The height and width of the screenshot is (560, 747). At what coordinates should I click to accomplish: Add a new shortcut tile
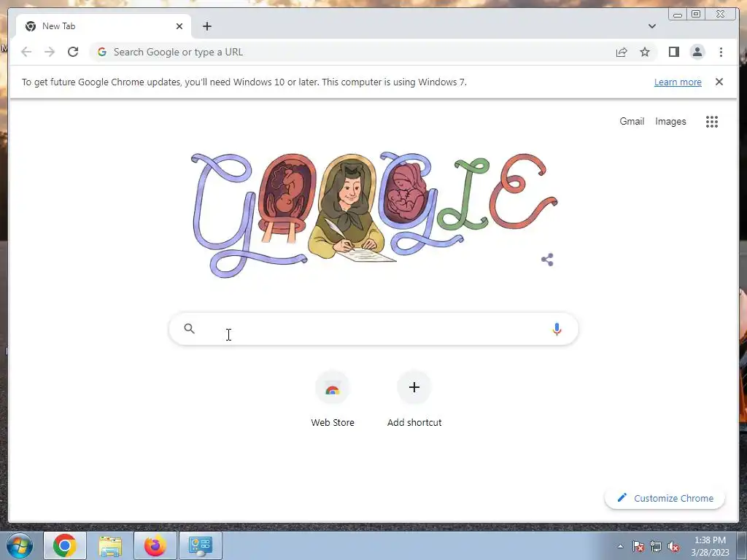pos(414,400)
